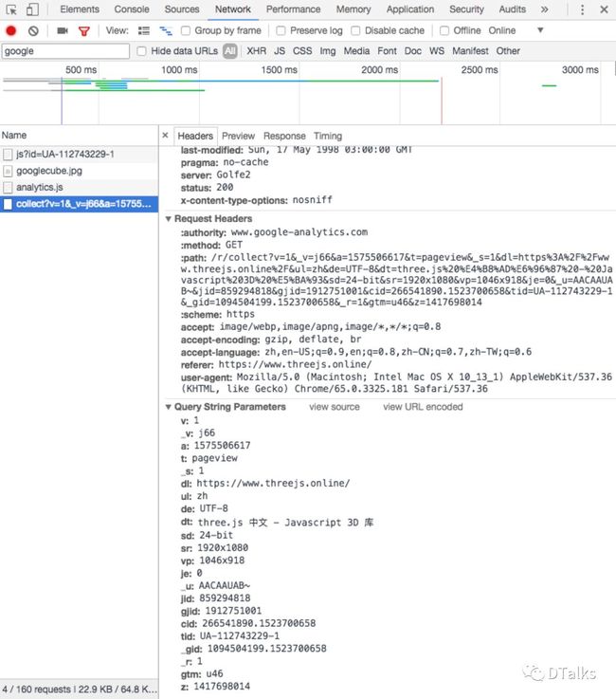
Task: Select the js?id=UA-112743229-1 request
Action: coord(79,155)
